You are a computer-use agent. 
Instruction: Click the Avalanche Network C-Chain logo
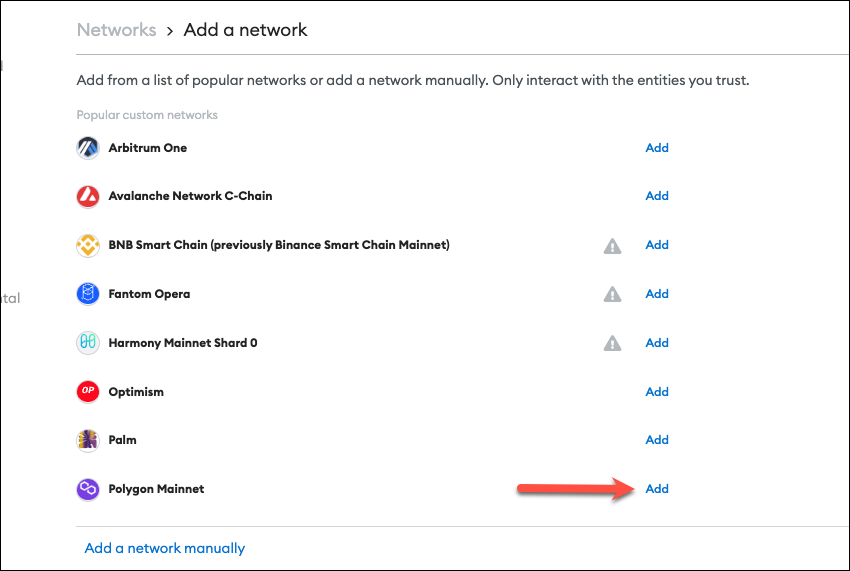point(88,196)
